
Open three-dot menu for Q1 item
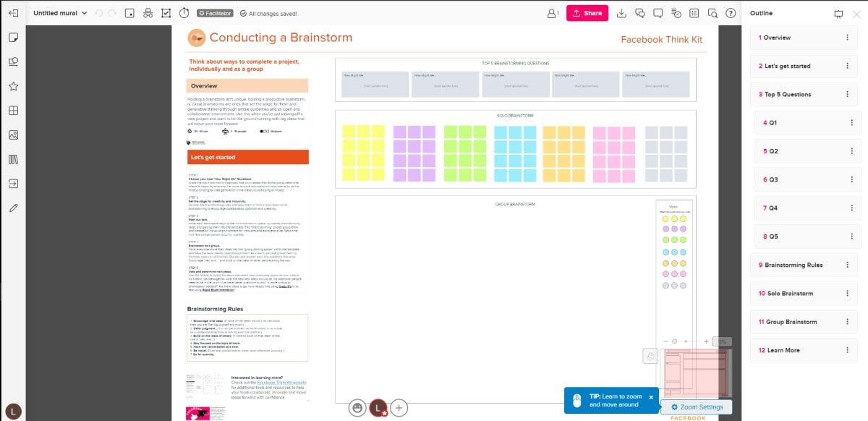point(851,123)
